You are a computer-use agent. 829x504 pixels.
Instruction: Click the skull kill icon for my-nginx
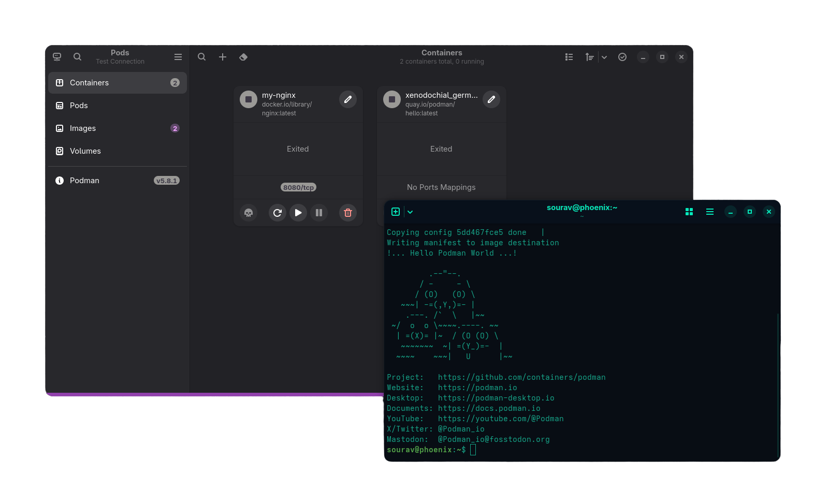coord(249,213)
